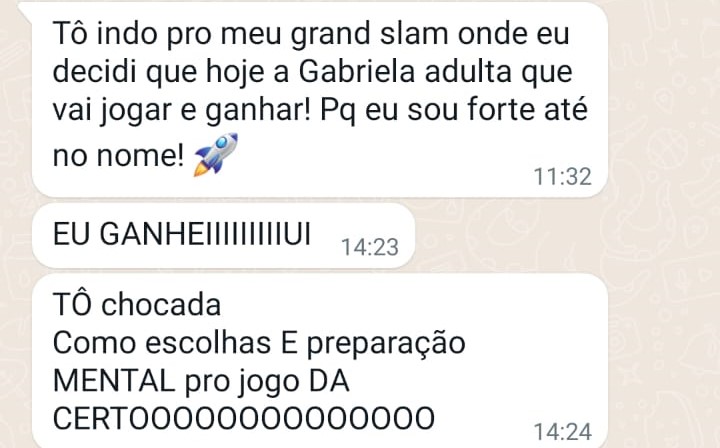
Task: Click the 14:24 timestamp
Action: [562, 432]
